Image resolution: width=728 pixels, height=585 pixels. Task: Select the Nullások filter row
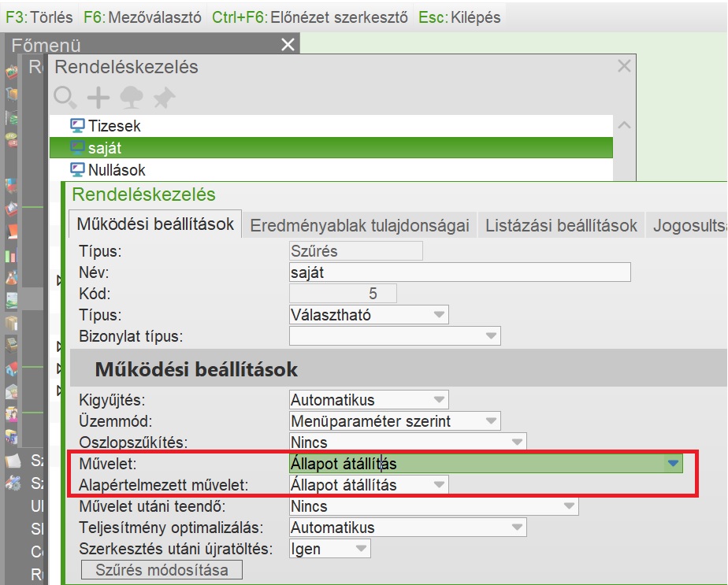coord(331,170)
